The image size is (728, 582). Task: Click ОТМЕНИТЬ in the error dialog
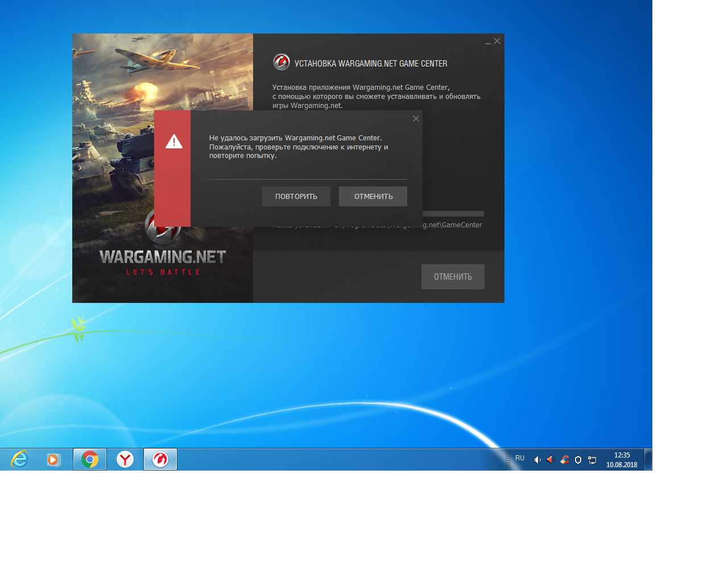373,197
